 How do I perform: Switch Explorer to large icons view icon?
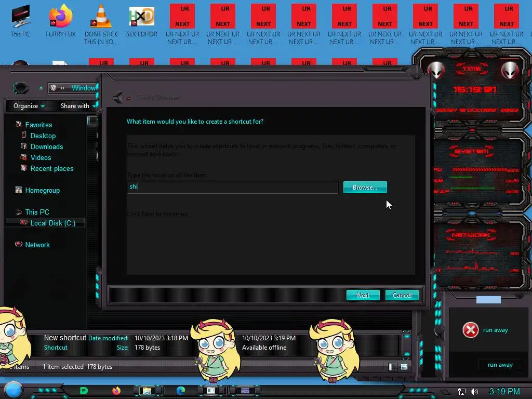(x=404, y=367)
